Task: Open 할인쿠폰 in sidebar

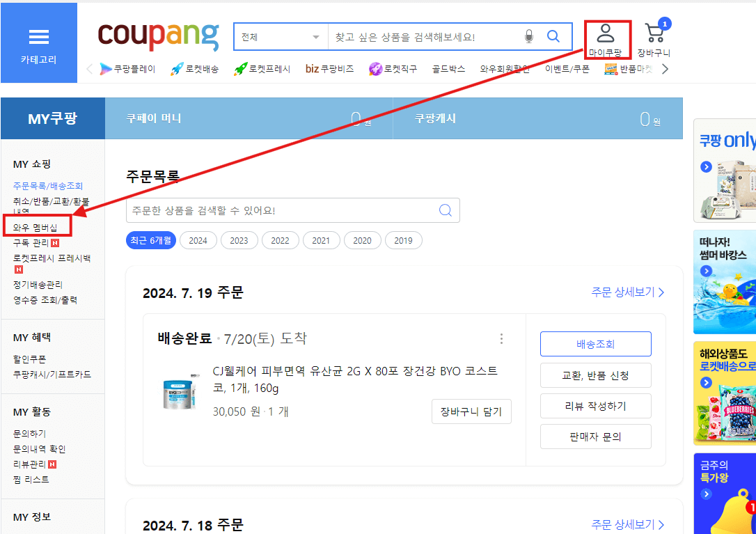Action: pos(29,359)
